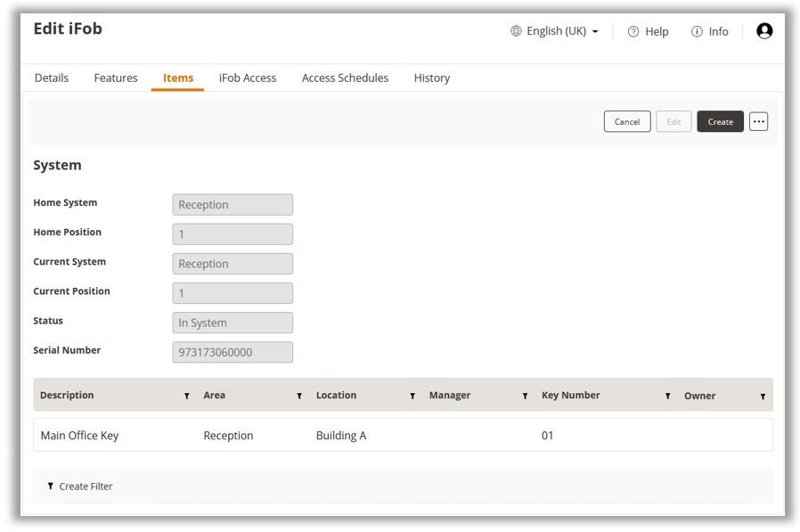Filter by the Location column icon

(412, 396)
